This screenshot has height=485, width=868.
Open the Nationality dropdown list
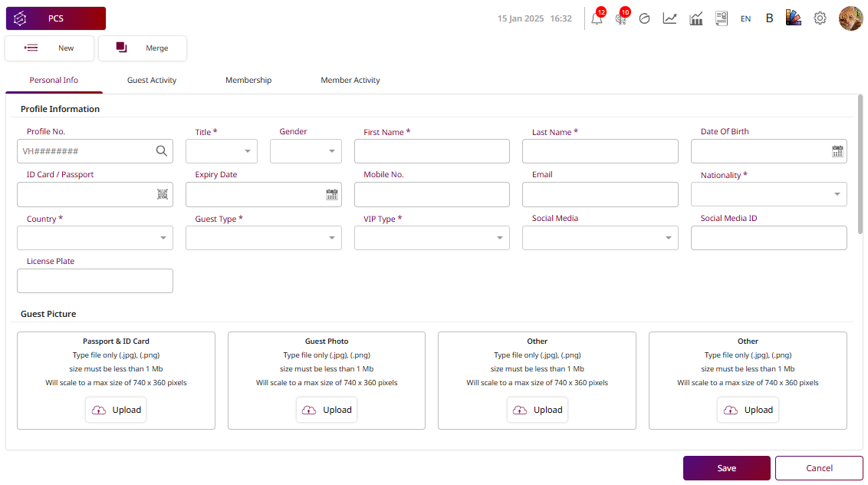point(768,195)
